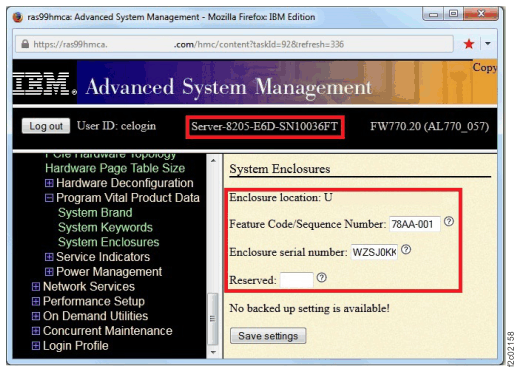The image size is (514, 371).
Task: Expand the Power Management node
Action: [x=49, y=272]
